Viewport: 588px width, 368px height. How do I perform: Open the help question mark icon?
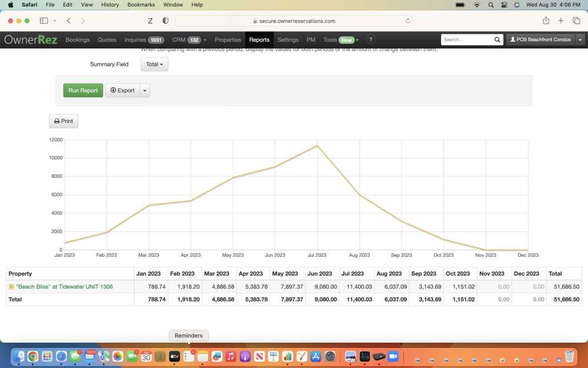(370, 40)
